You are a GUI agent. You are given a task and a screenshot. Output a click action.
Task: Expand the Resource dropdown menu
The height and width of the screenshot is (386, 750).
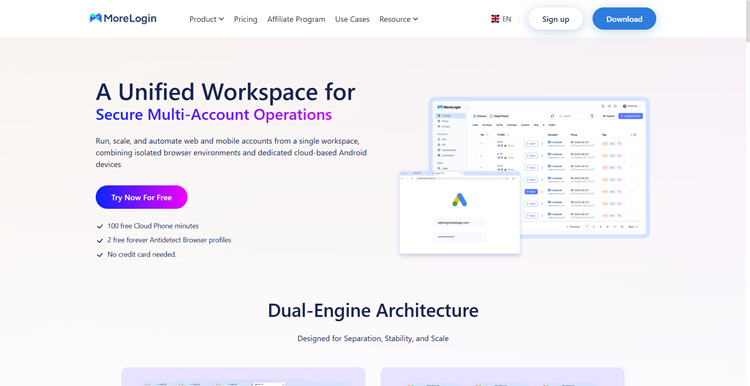pos(398,19)
